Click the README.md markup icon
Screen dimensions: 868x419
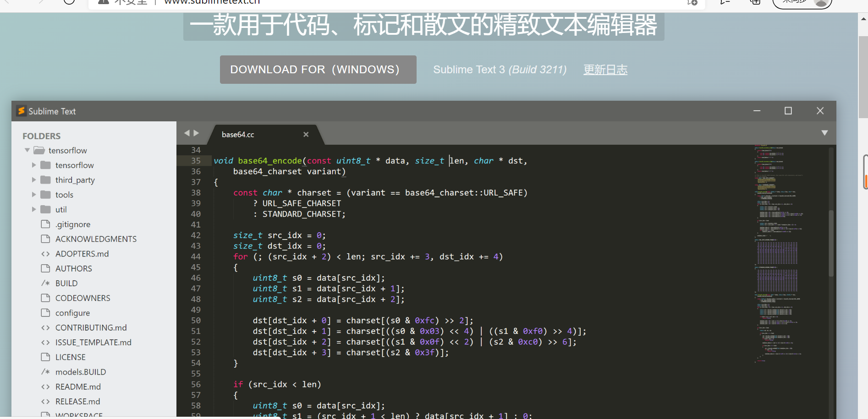tap(45, 386)
